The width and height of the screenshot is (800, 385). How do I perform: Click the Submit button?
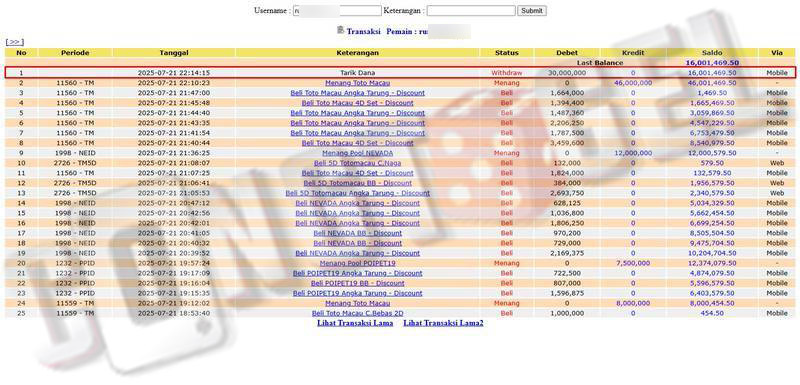532,11
